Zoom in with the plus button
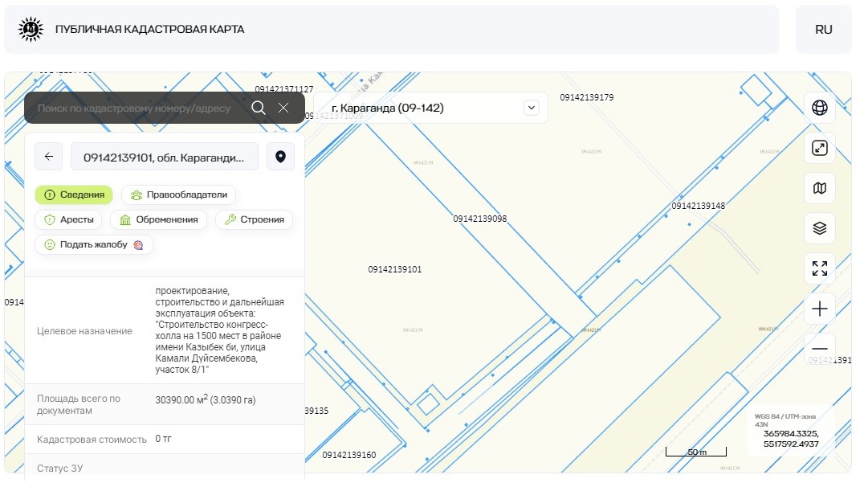This screenshot has width=868, height=483. [819, 309]
